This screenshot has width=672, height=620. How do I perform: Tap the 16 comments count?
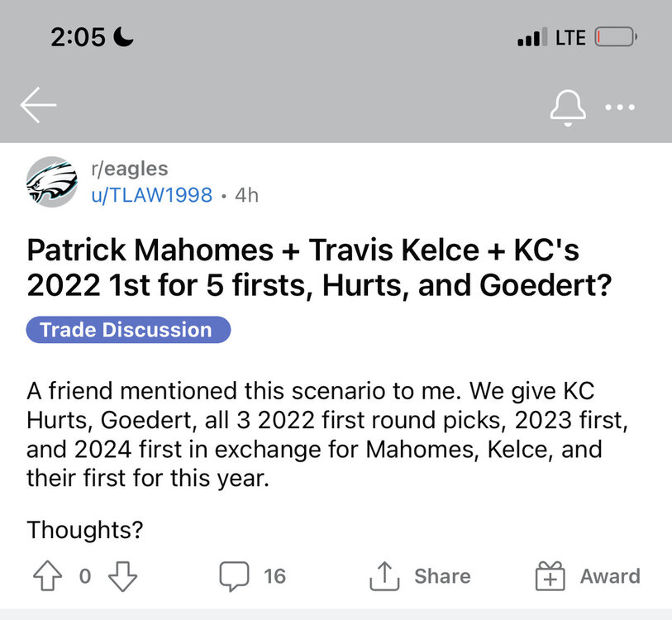274,576
